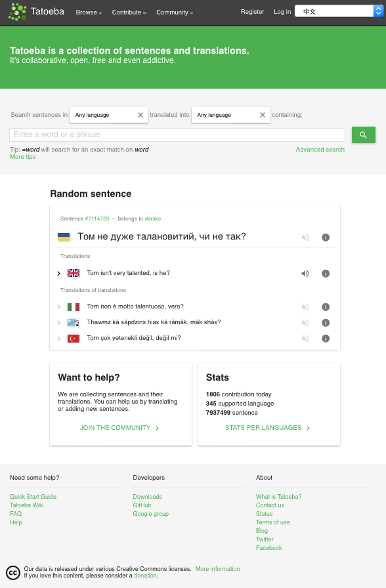386x588 pixels.
Task: Open the Status footer link
Action: click(x=265, y=514)
